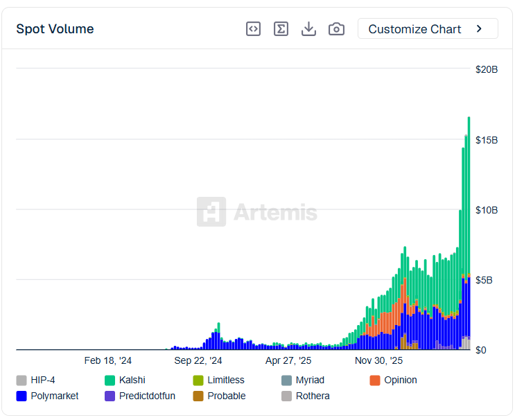Click the $10B y-axis label
The width and height of the screenshot is (515, 420).
pos(487,210)
